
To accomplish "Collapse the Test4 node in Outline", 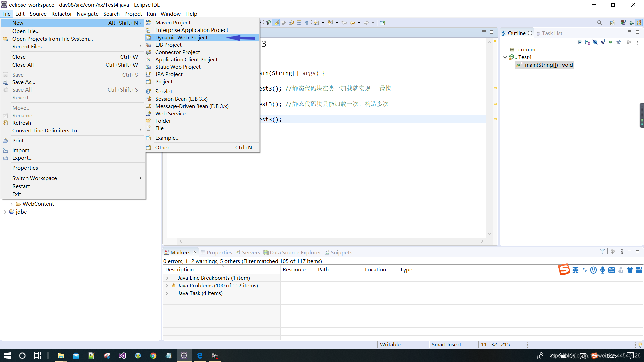I will (x=506, y=57).
